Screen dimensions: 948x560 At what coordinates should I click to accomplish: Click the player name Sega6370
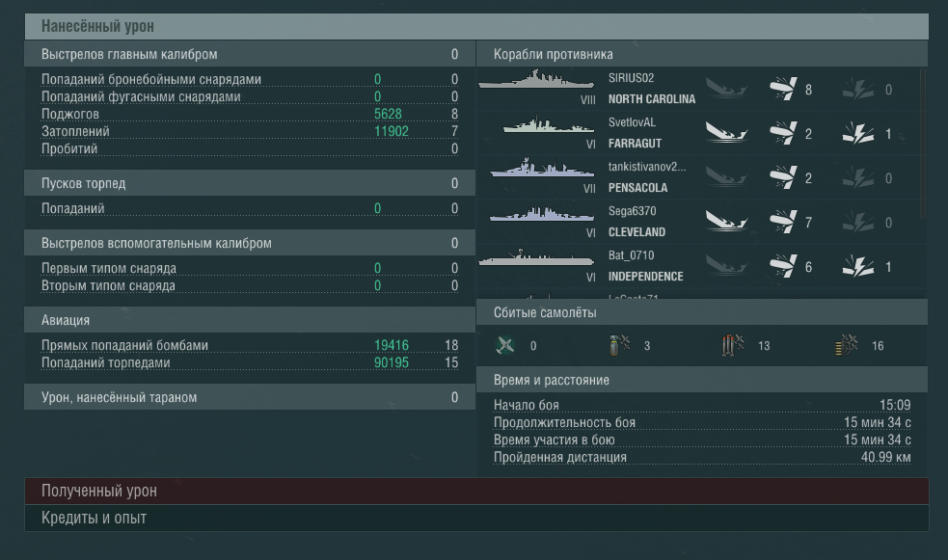coord(632,211)
